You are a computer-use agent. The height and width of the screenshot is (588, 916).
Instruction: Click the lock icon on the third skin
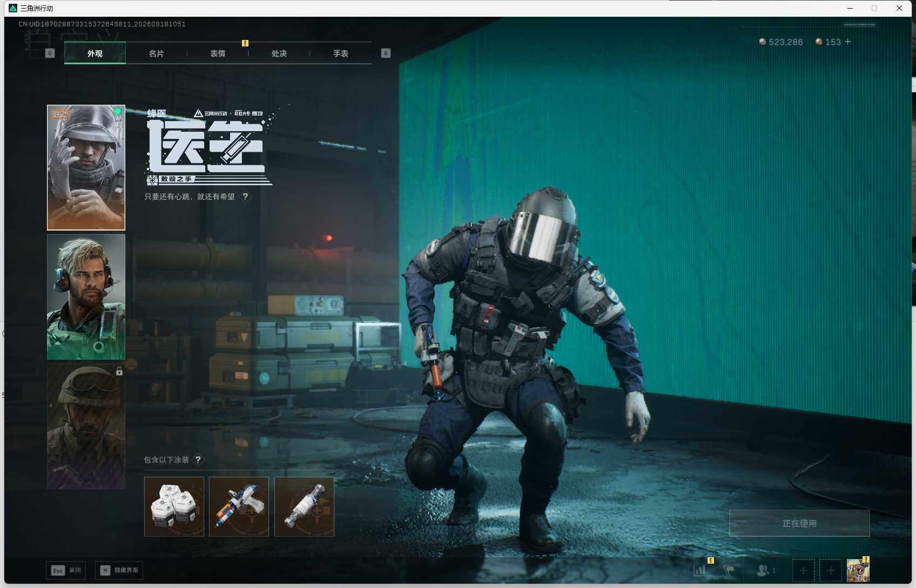119,371
